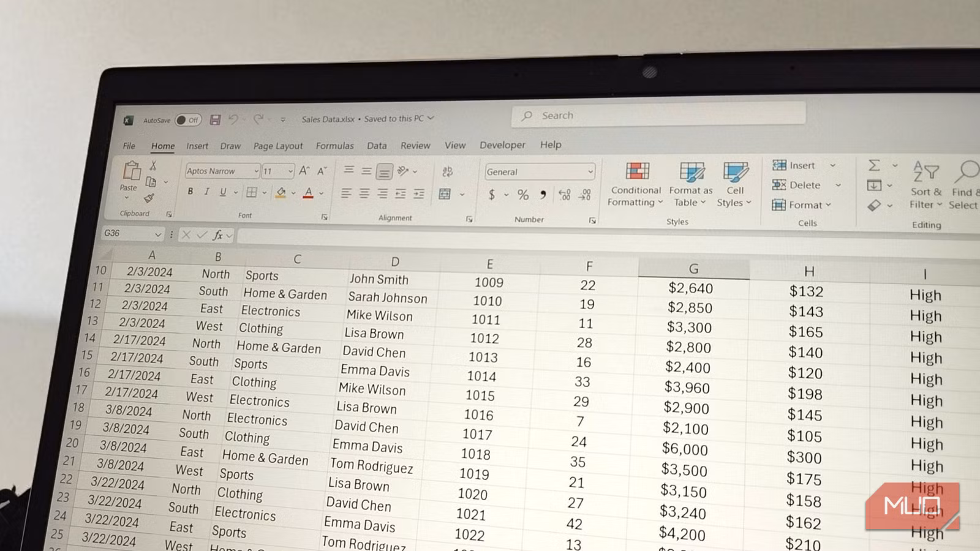
Task: Click the Italic button
Action: [206, 192]
